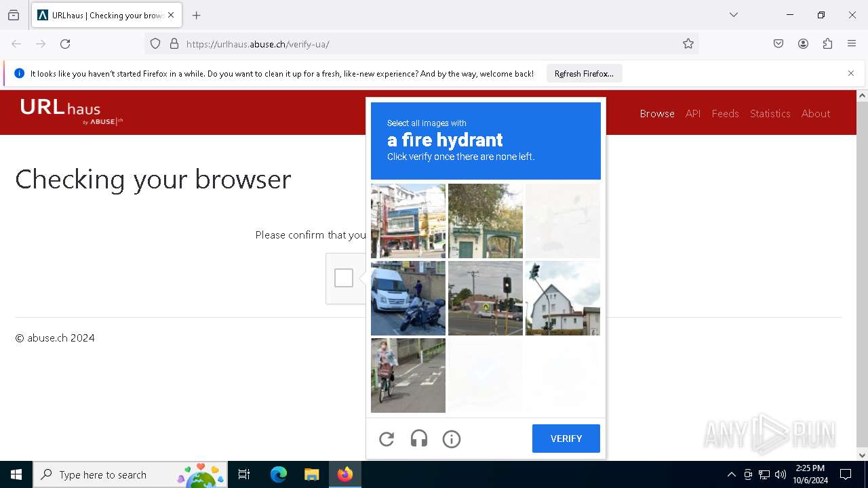This screenshot has height=488, width=868.
Task: Launch Microsoft Edge from taskbar
Action: click(279, 474)
